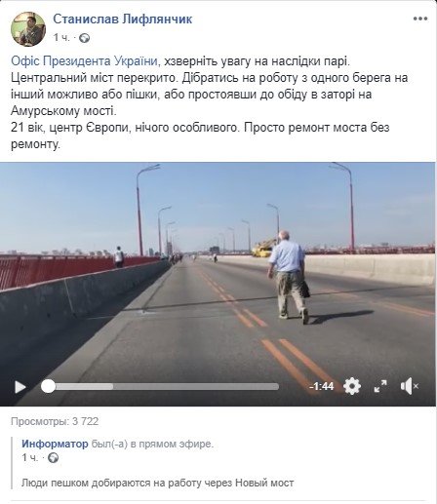Expand the video to fullscreen
This screenshot has width=437, height=504.
coord(380,386)
